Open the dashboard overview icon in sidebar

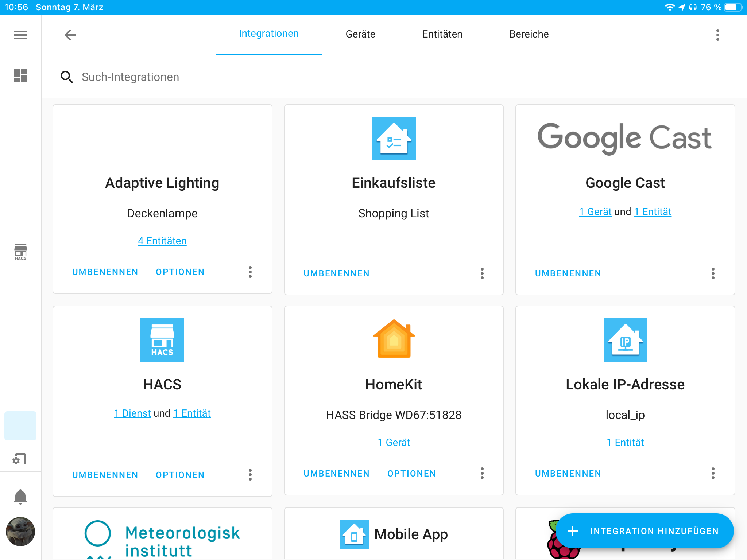pyautogui.click(x=20, y=76)
